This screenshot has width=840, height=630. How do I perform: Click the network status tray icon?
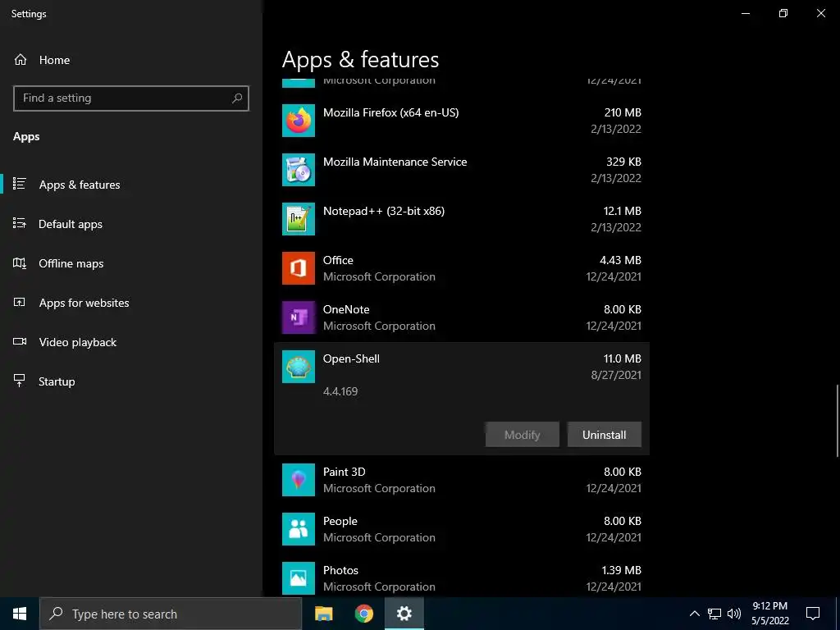pyautogui.click(x=714, y=614)
